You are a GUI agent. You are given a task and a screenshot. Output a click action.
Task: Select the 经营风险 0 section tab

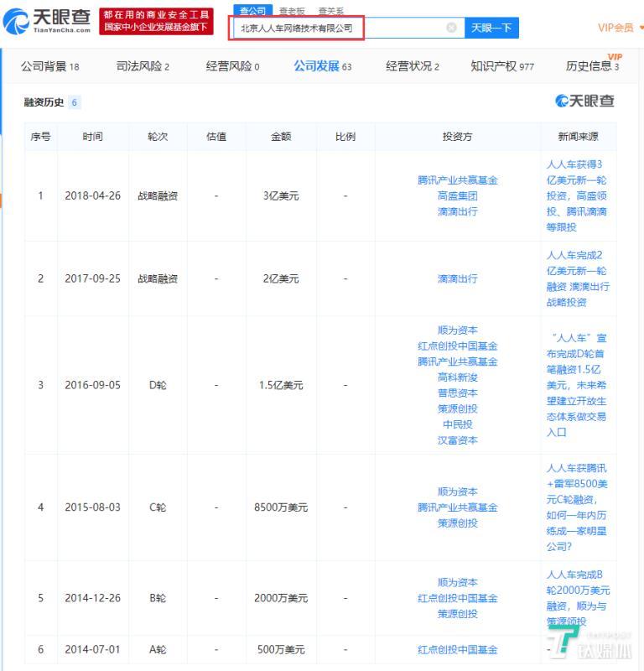[x=232, y=66]
